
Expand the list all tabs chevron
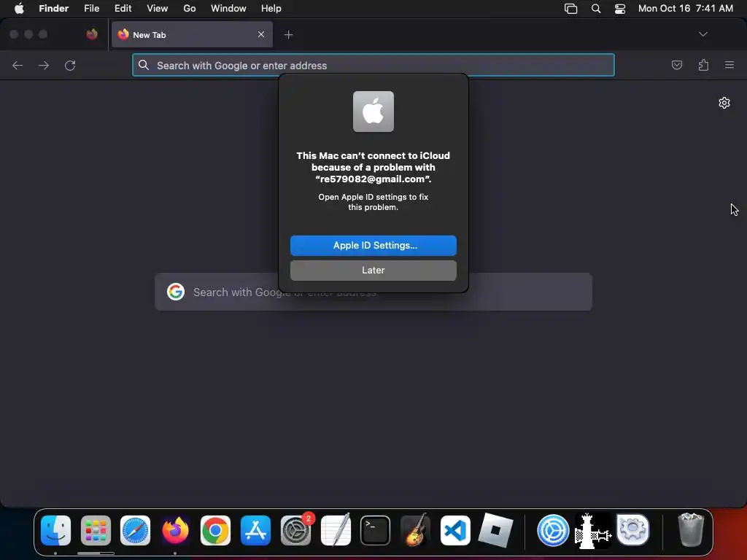[703, 34]
